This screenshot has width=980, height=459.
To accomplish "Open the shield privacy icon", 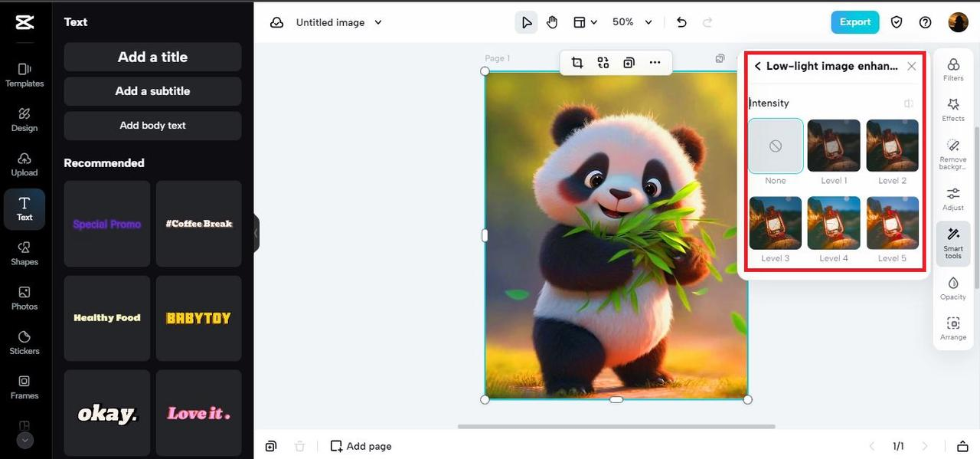I will [x=897, y=22].
